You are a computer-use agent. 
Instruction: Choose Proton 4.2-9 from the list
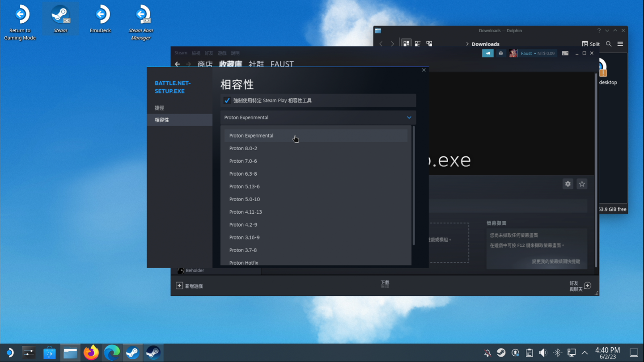(x=316, y=225)
